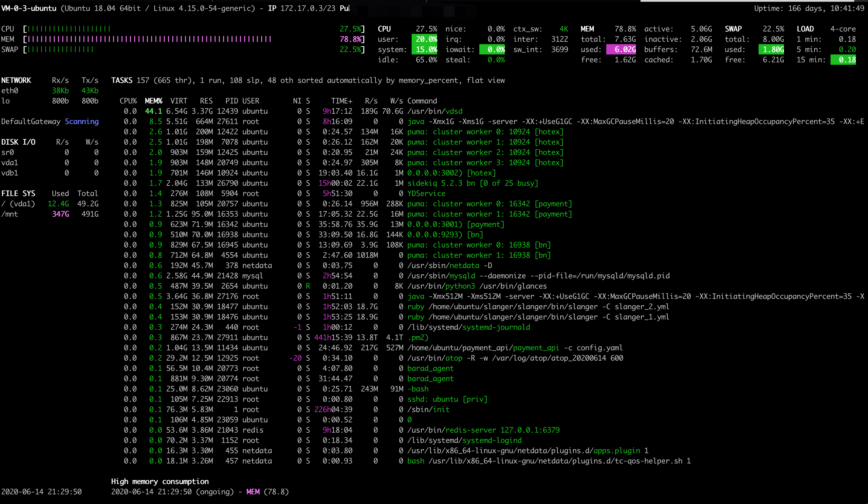
Task: Select the slanger_1.yml ruby process
Action: coord(397,317)
